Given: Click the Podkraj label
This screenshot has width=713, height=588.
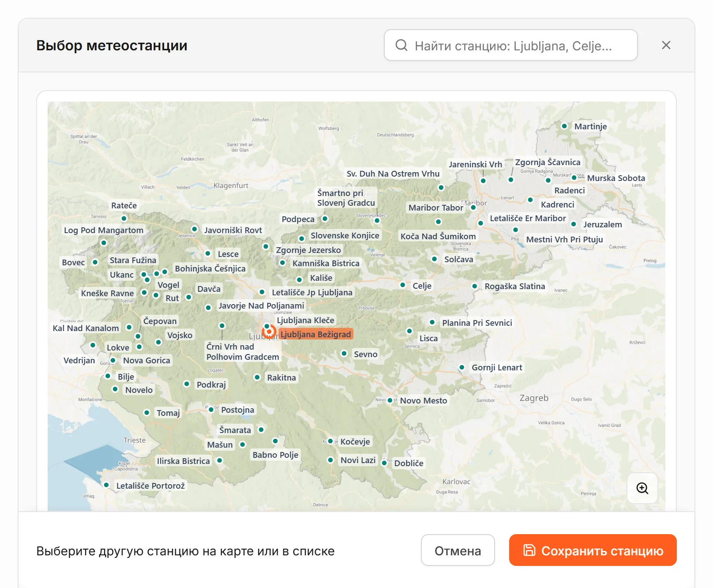Looking at the screenshot, I should (211, 384).
